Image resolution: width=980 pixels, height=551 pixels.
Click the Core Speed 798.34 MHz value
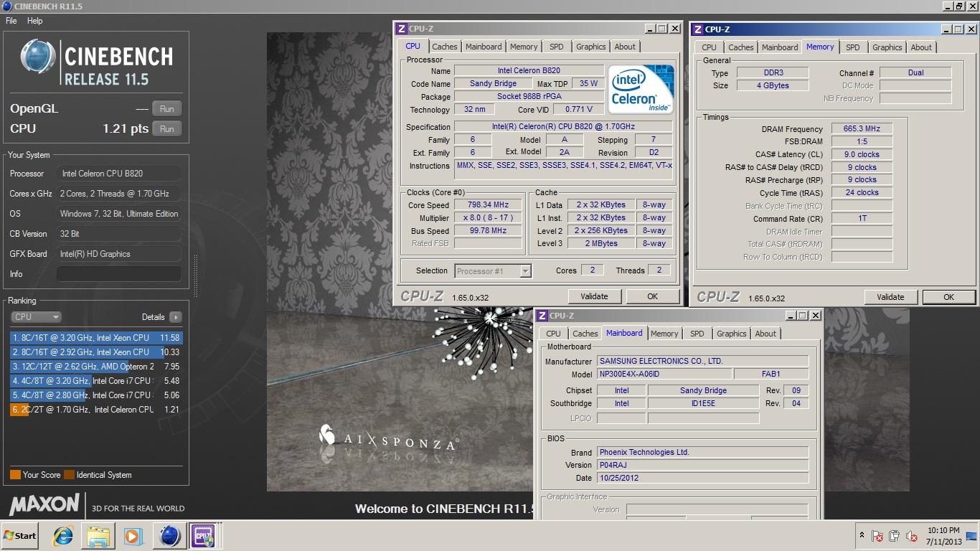pos(488,205)
